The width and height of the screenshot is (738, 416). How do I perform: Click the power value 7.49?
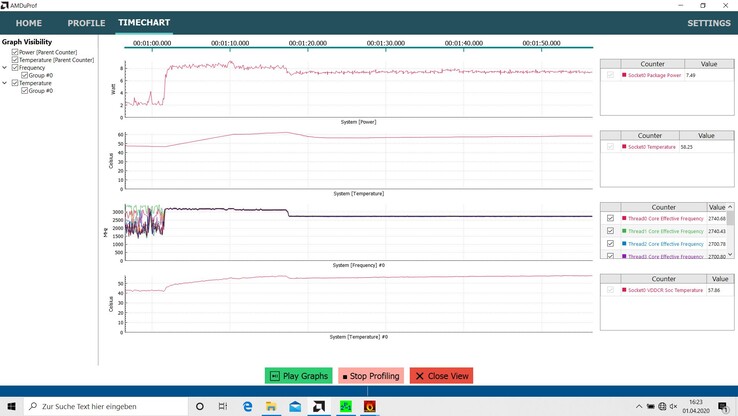point(690,75)
